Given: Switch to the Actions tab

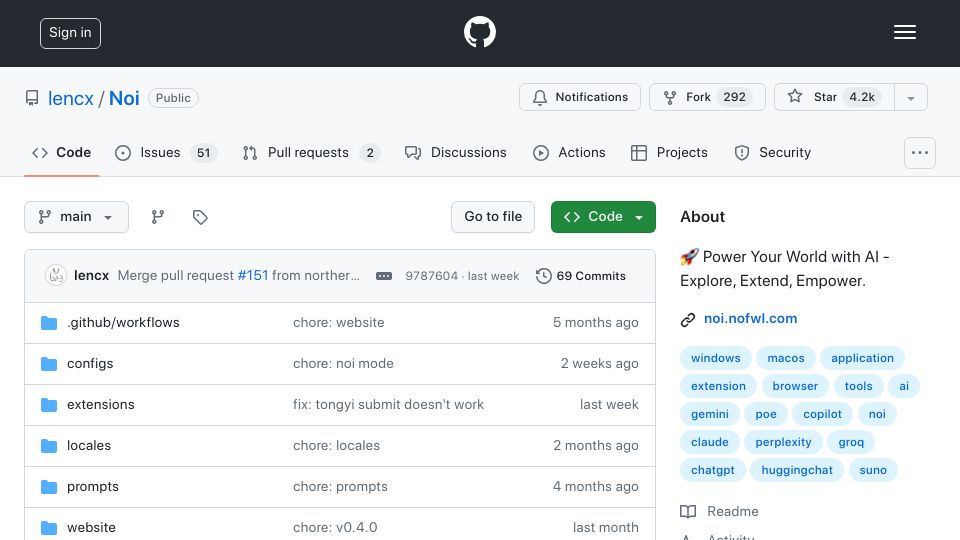Looking at the screenshot, I should pyautogui.click(x=569, y=152).
